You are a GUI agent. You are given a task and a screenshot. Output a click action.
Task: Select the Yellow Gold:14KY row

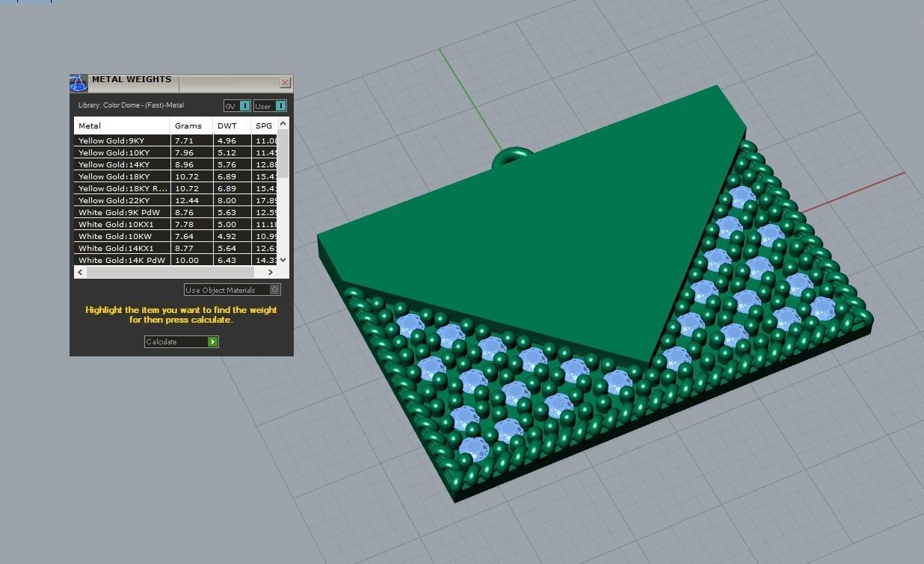pyautogui.click(x=176, y=164)
